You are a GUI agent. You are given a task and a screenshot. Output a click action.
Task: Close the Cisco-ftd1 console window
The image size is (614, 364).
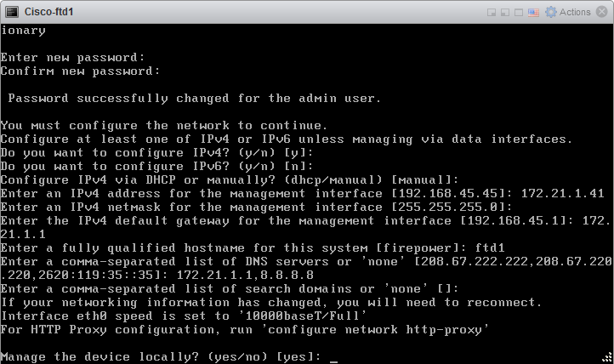point(602,12)
